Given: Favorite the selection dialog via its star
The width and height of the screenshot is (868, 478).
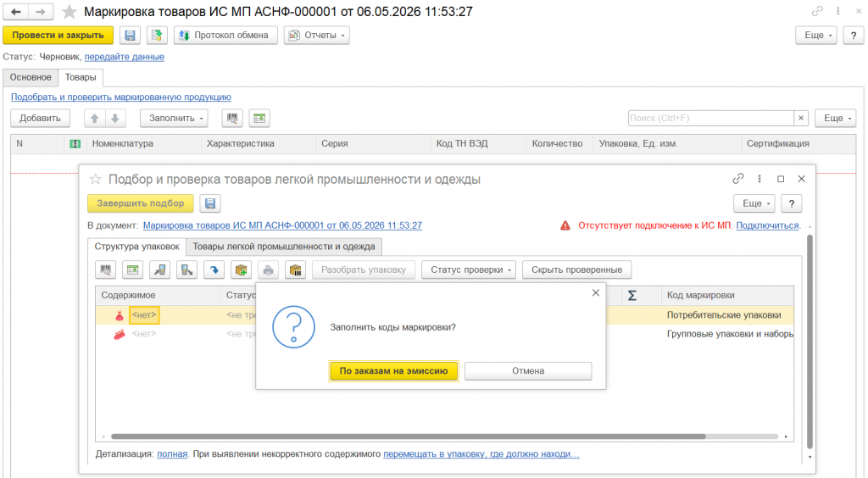Looking at the screenshot, I should [x=95, y=180].
